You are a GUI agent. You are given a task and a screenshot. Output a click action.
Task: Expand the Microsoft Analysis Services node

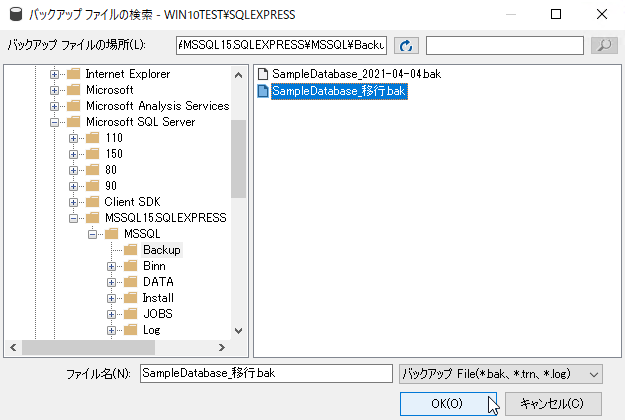click(x=54, y=106)
